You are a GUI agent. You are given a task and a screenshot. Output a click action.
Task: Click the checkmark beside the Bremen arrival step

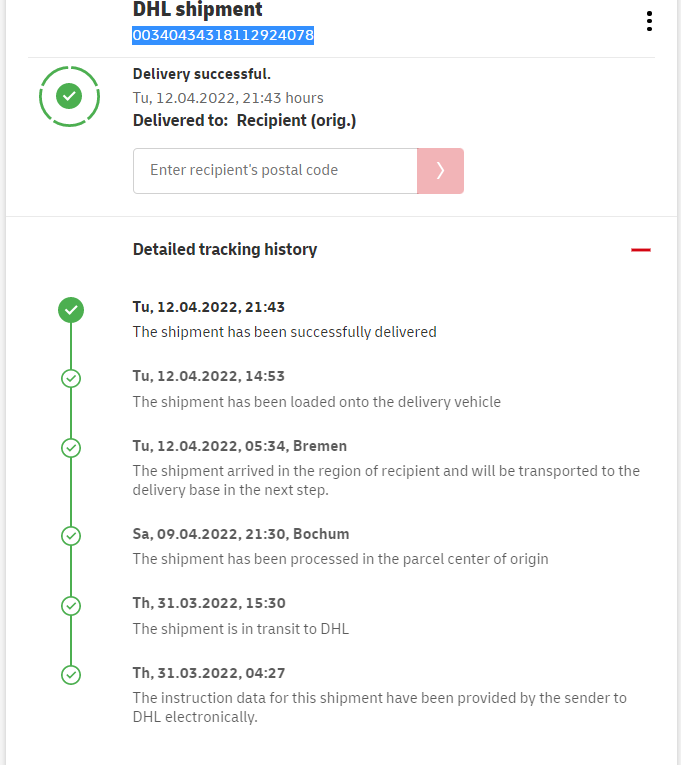[71, 447]
